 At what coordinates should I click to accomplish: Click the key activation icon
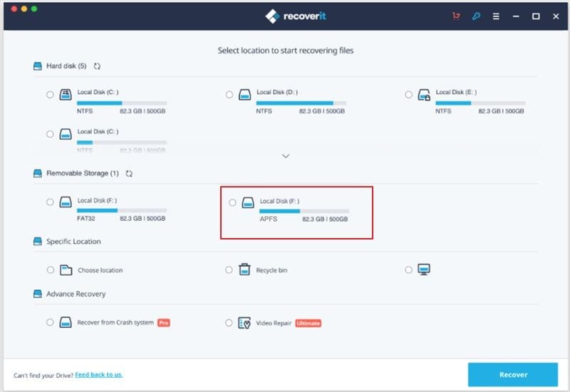tap(476, 16)
